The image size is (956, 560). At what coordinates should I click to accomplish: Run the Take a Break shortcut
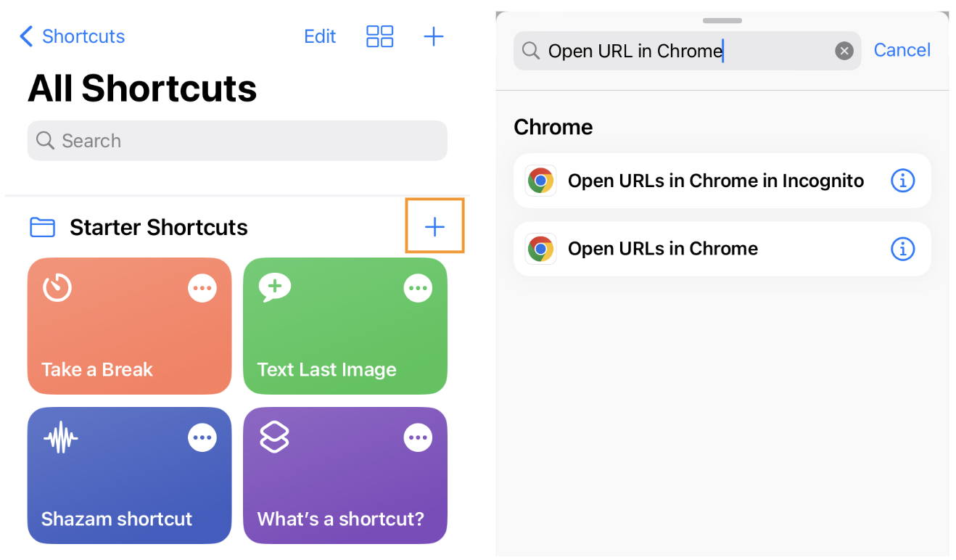click(129, 326)
